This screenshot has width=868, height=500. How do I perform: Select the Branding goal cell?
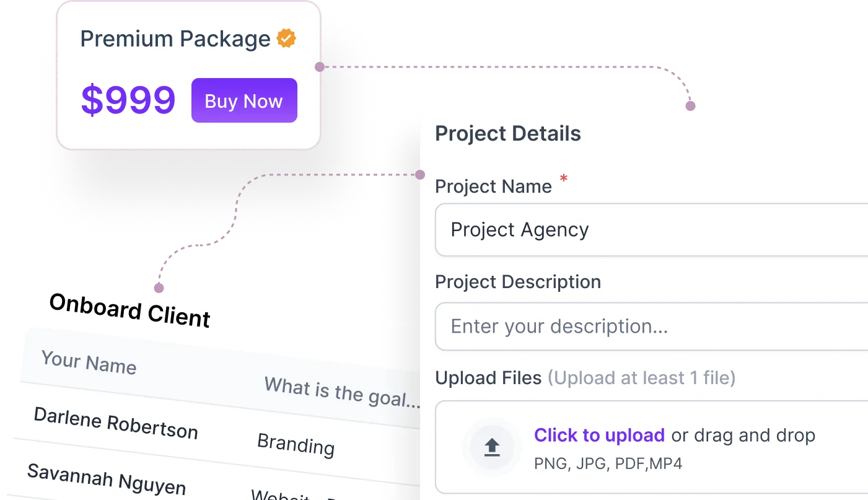coord(296,446)
